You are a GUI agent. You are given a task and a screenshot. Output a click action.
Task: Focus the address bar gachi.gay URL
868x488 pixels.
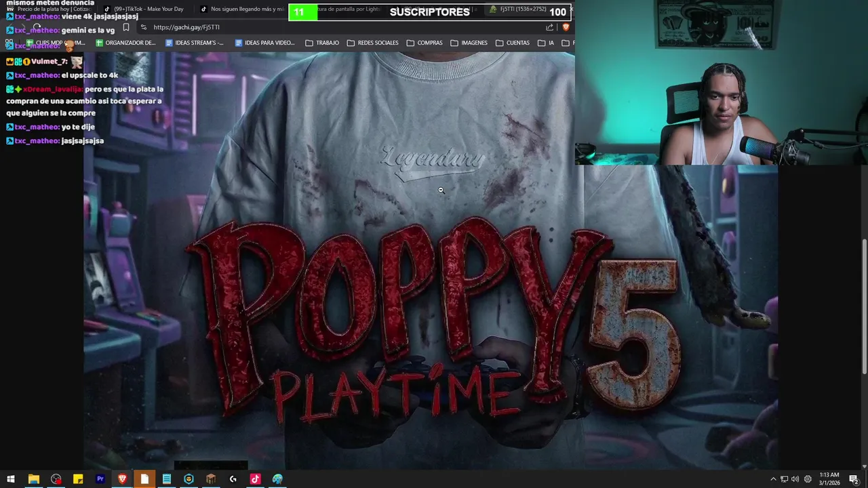(186, 27)
